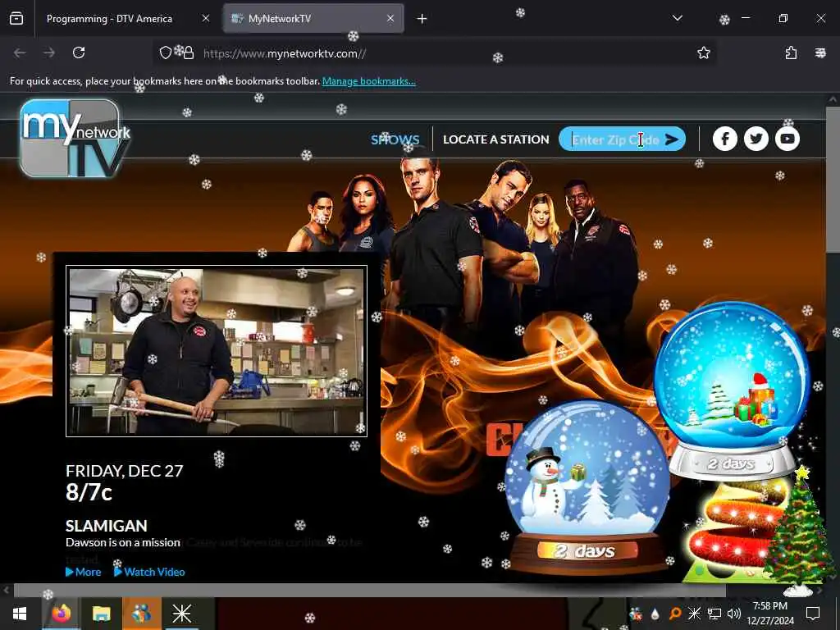Click the horizontal scrollbar left arrow
Viewport: 840px width, 630px height.
click(x=6, y=591)
